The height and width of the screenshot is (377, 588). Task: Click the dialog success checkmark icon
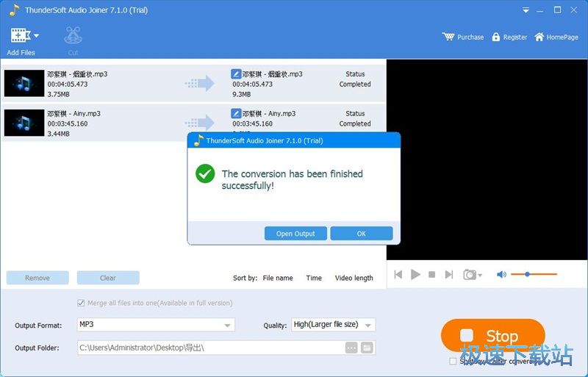point(205,173)
